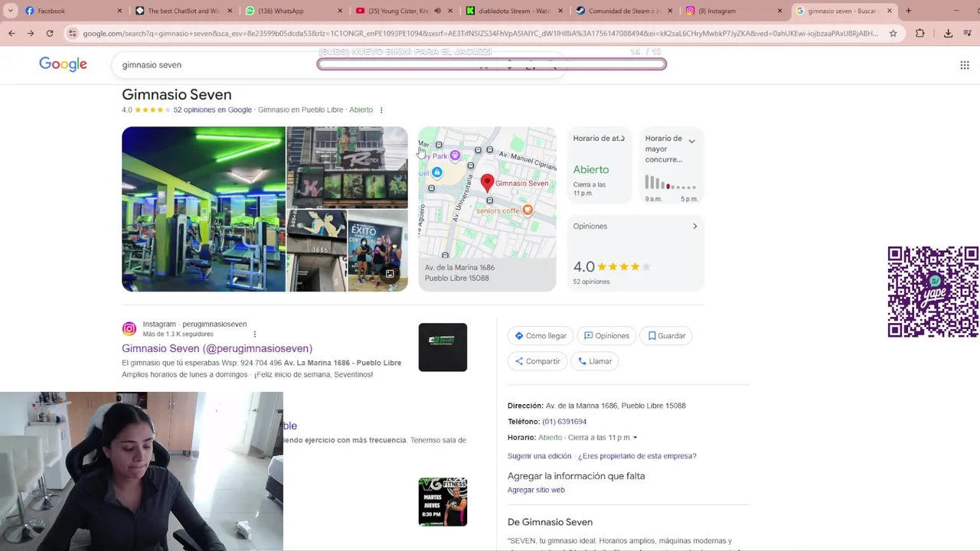Open the gym storefront sign photo
This screenshot has width=980, height=551.
point(347,167)
